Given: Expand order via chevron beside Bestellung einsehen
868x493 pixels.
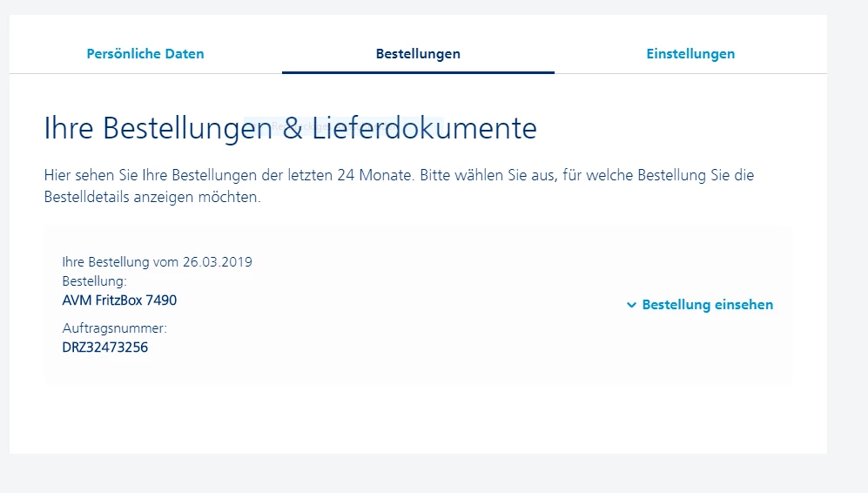Looking at the screenshot, I should 631,306.
